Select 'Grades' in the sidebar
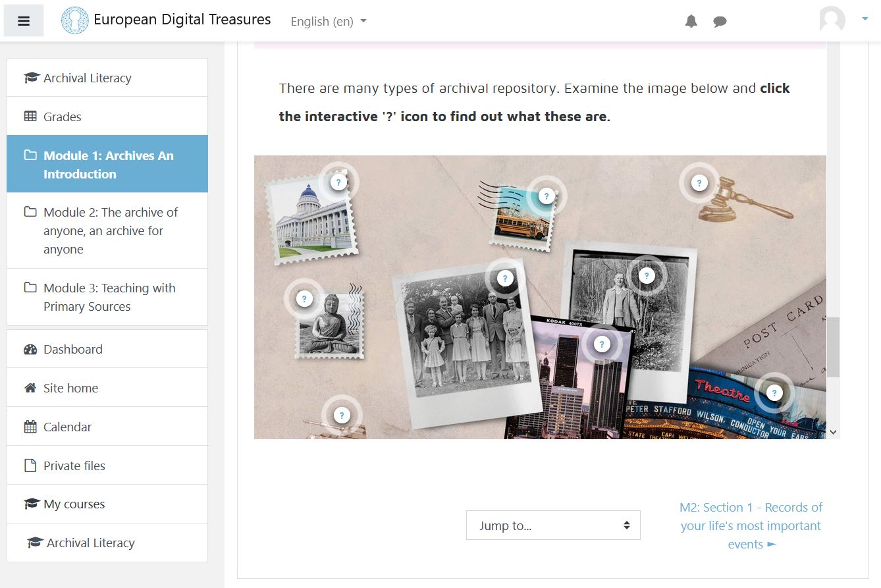 pos(63,117)
